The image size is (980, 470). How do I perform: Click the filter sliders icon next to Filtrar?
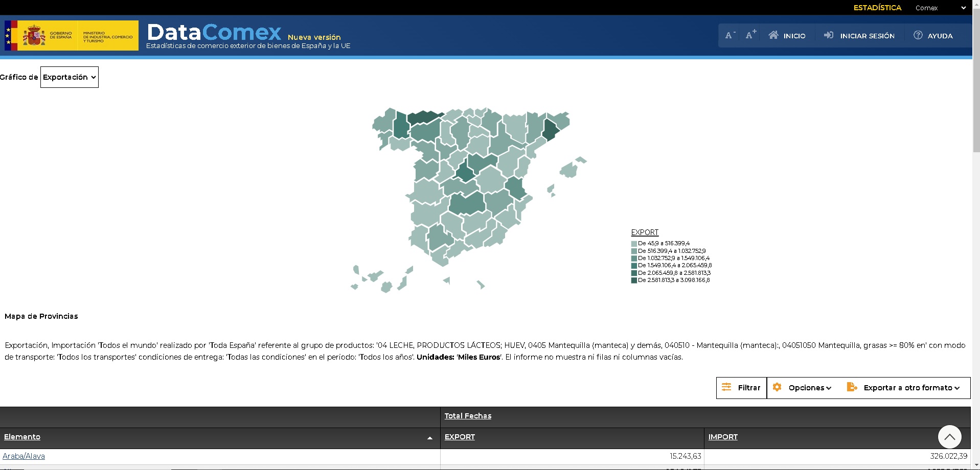727,387
